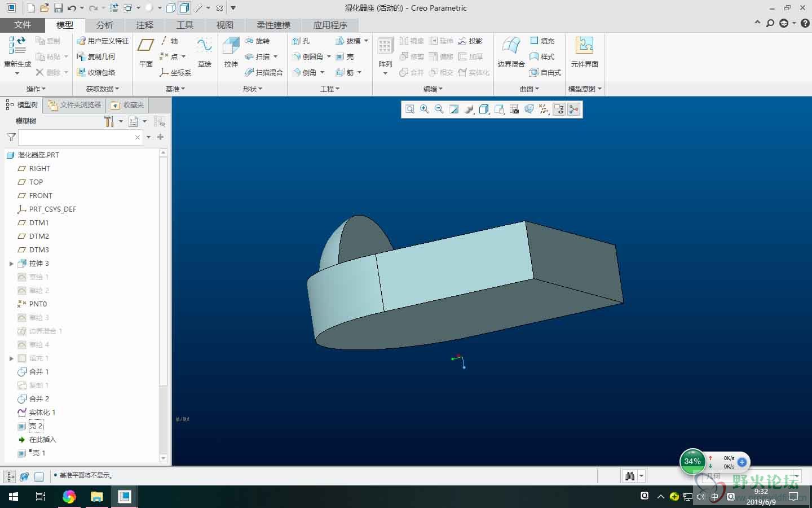Expand the Extrude 3 (拉伸 3) tree node
The height and width of the screenshot is (508, 812).
(x=11, y=264)
